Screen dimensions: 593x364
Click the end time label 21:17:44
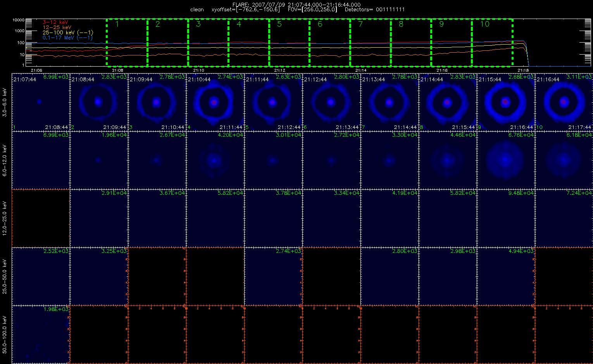580,127
